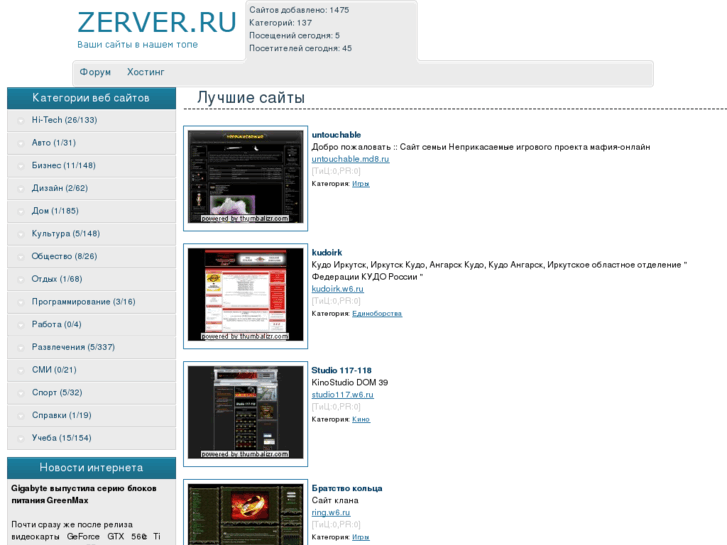Visit kudoirk.w6.ru link
This screenshot has width=727, height=545.
pos(338,289)
